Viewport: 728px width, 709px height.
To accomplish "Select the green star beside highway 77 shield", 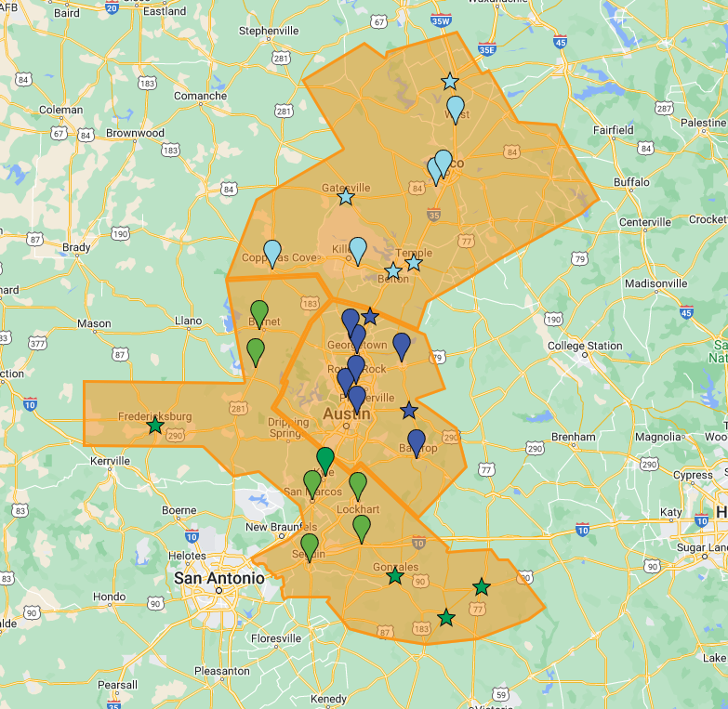I will (482, 587).
